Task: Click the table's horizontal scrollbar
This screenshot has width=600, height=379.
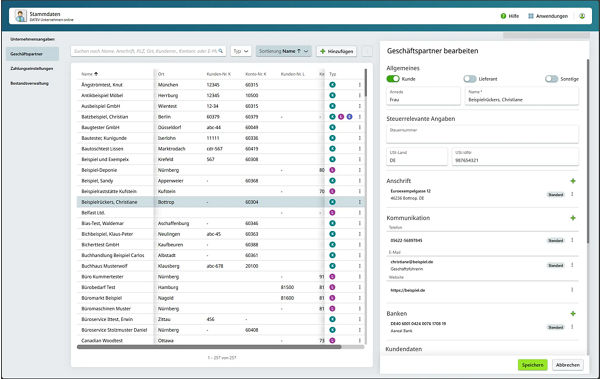Action: (209, 347)
